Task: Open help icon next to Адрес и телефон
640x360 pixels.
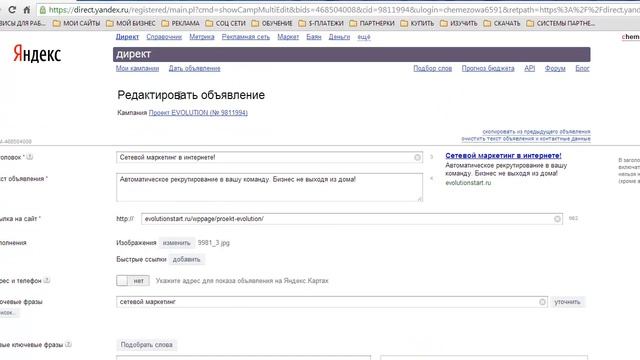Action: pos(47,280)
